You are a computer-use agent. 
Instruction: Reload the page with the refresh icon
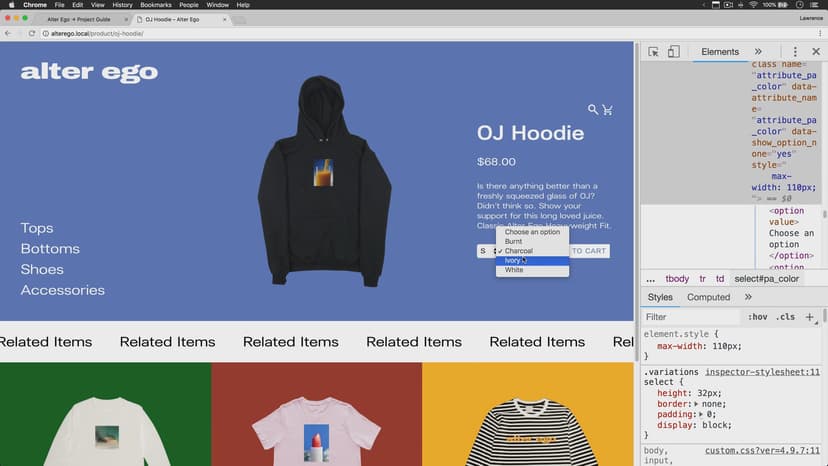[x=32, y=33]
